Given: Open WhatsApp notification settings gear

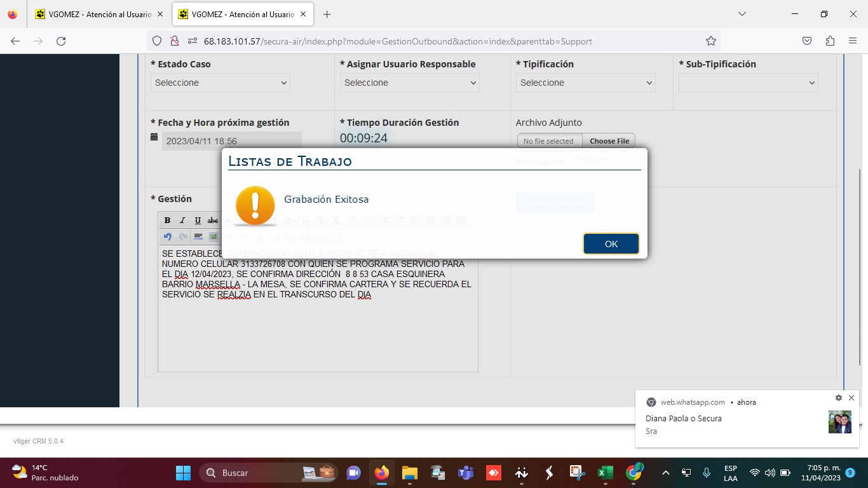Looking at the screenshot, I should coord(838,398).
